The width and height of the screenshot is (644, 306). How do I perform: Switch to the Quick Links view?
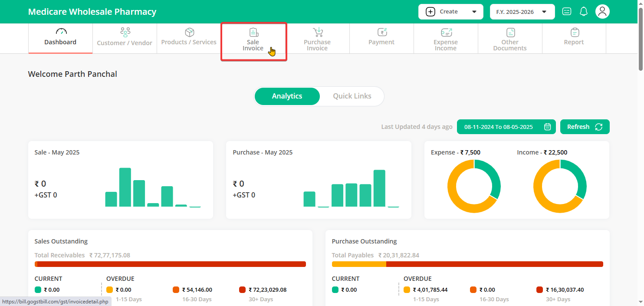[x=352, y=96]
